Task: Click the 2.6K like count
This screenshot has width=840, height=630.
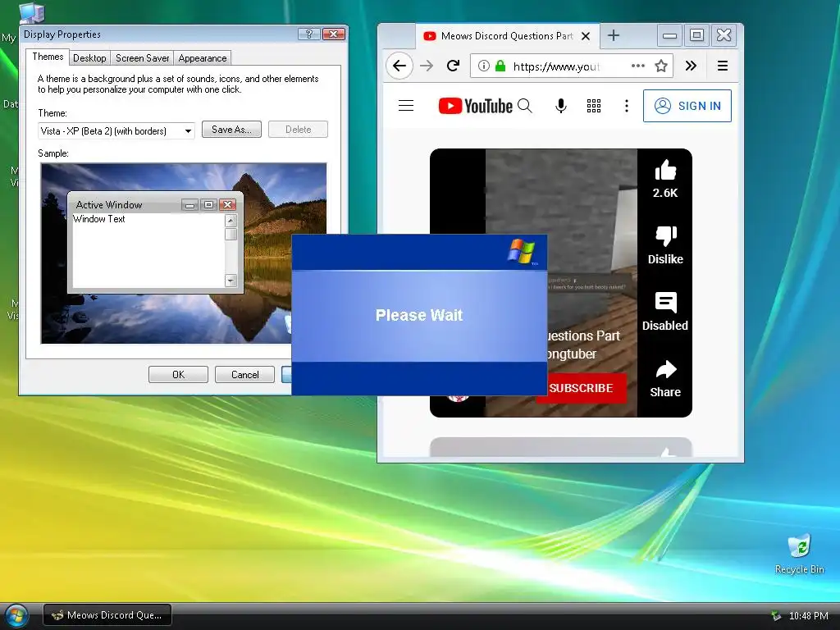Action: (665, 193)
